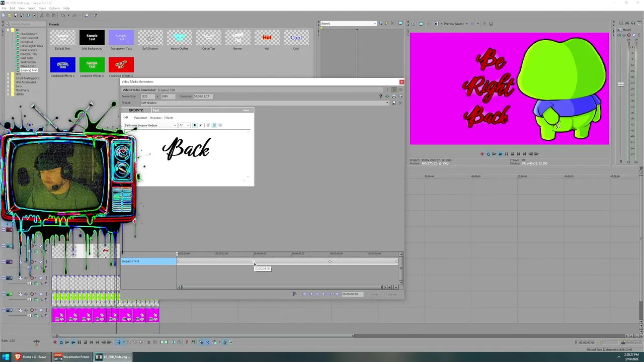Click Stop in preview transport controls
Viewport: 644px width, 362px height.
point(512,154)
